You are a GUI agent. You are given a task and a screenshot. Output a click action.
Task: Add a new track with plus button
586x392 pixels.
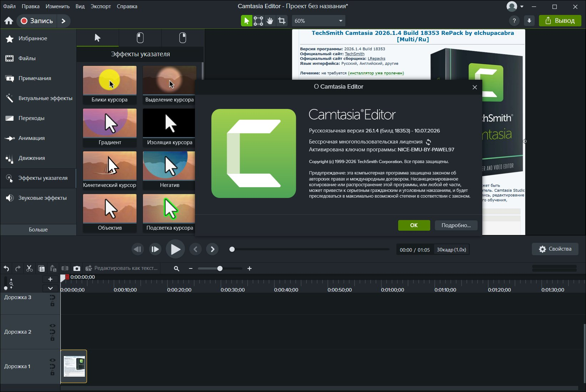pyautogui.click(x=50, y=279)
